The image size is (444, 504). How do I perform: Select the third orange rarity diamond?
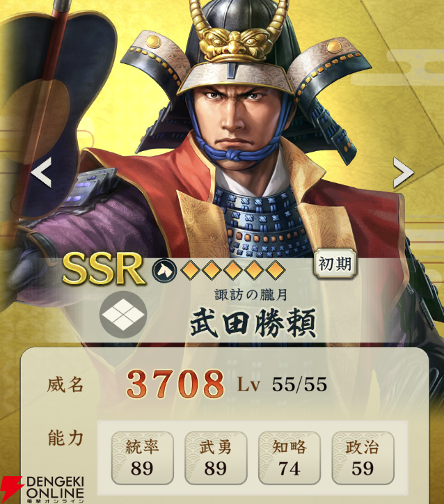click(x=232, y=271)
